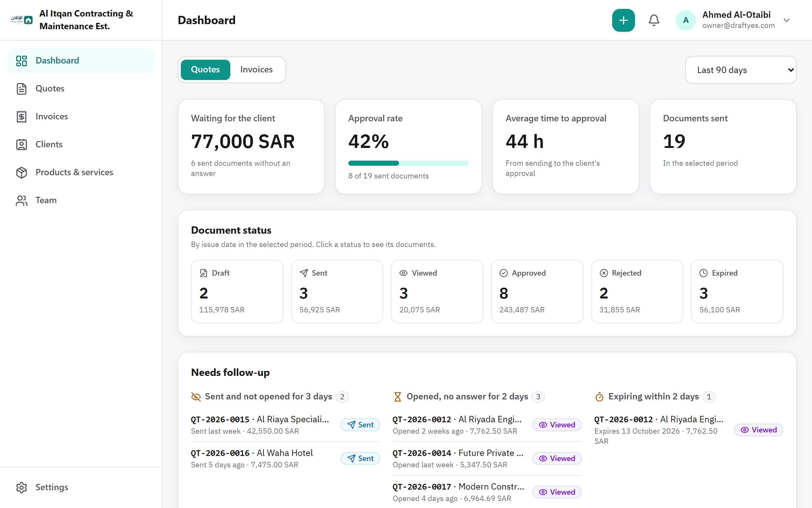This screenshot has height=508, width=812.
Task: Open the Draft status card
Action: click(237, 291)
